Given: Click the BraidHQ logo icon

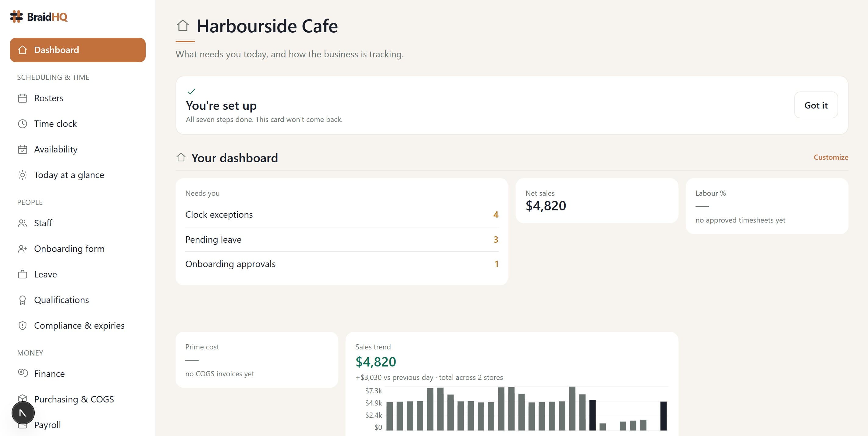Looking at the screenshot, I should (16, 16).
